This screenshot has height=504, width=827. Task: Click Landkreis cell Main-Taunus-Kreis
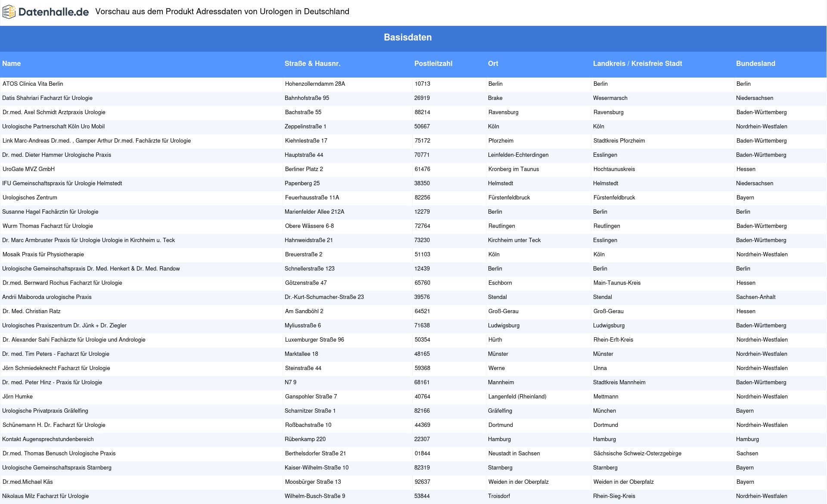[617, 283]
